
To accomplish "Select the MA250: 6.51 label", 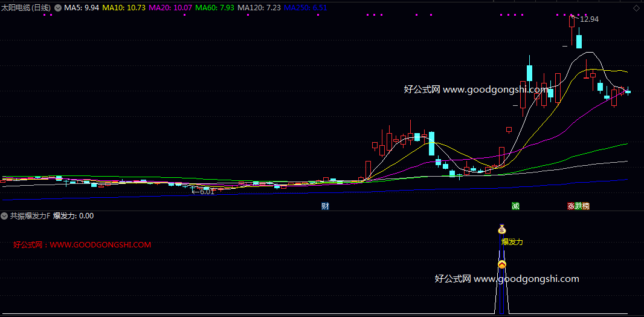I will pos(305,7).
